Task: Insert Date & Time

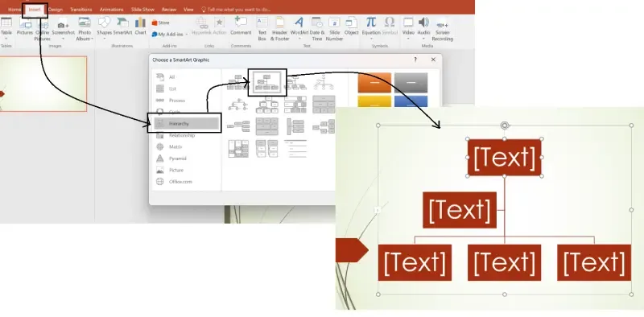Action: pyautogui.click(x=316, y=29)
